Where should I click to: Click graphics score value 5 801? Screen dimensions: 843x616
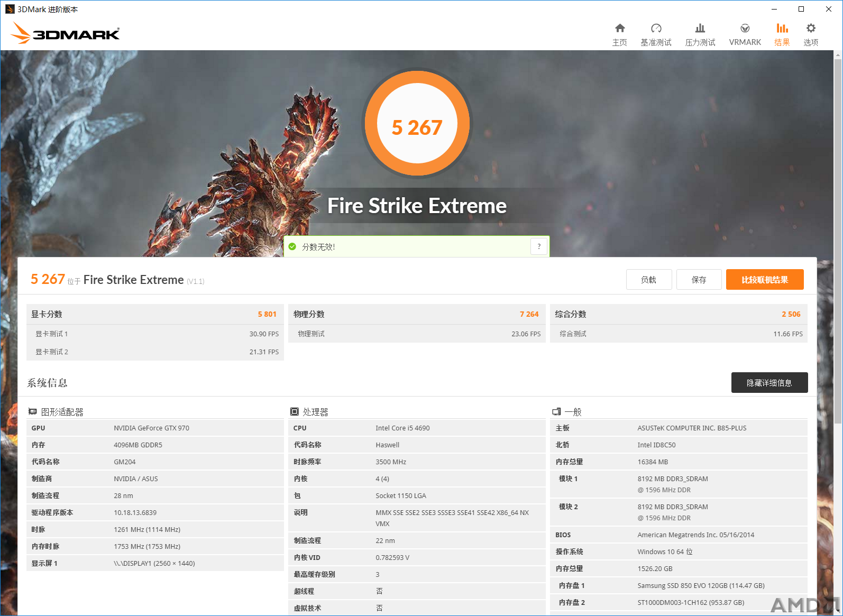pyautogui.click(x=267, y=314)
